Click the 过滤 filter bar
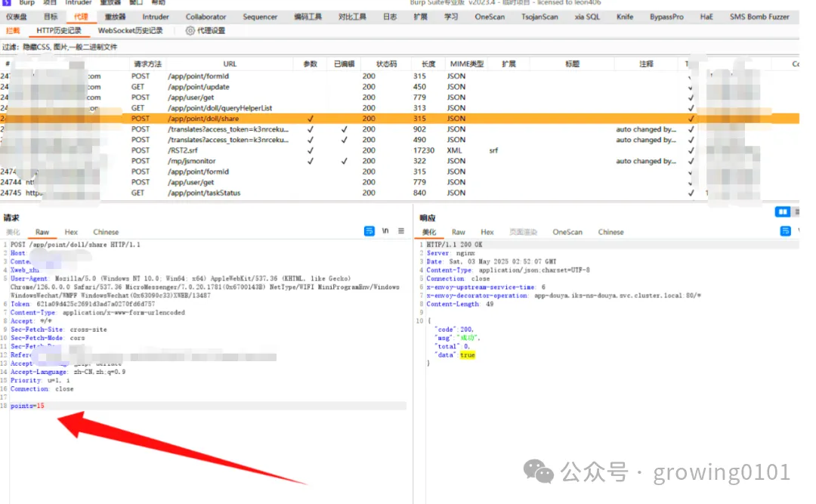The height and width of the screenshot is (504, 816). pyautogui.click(x=400, y=47)
